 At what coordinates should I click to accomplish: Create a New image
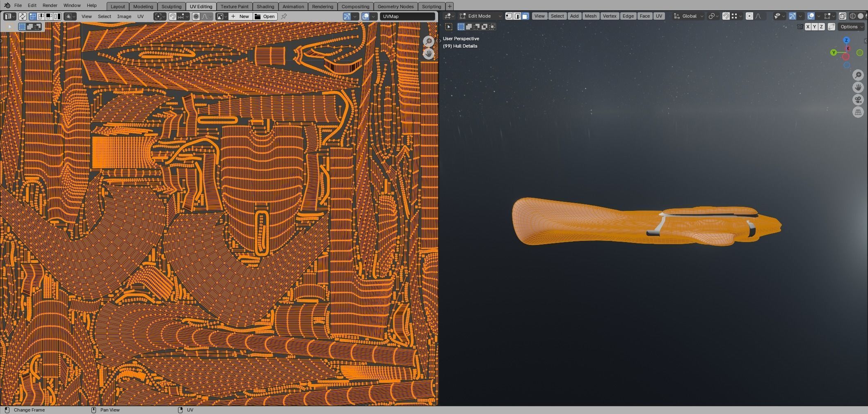240,16
